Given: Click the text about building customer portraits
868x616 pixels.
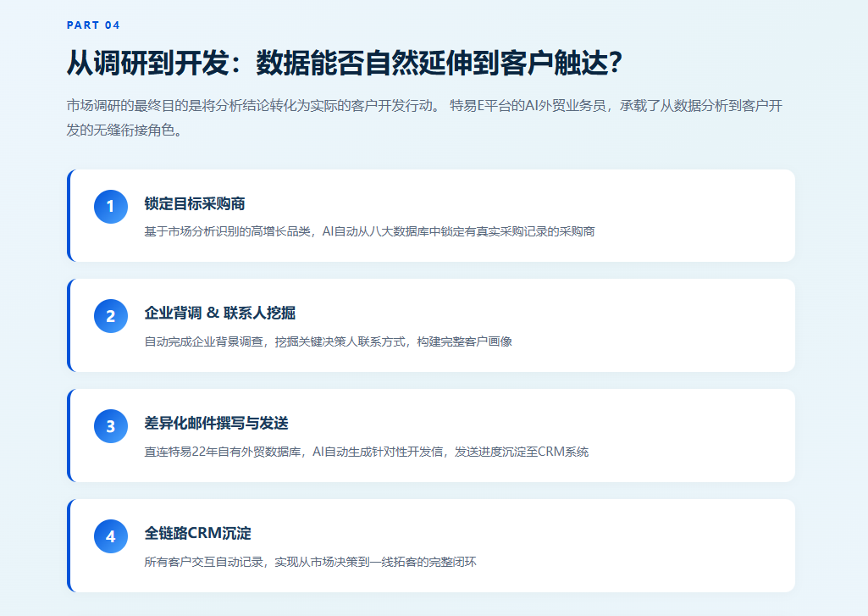Looking at the screenshot, I should pos(328,341).
